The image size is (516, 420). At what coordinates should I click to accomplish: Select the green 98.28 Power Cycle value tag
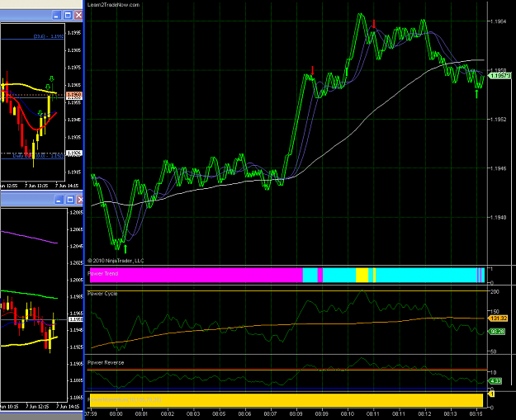point(497,332)
